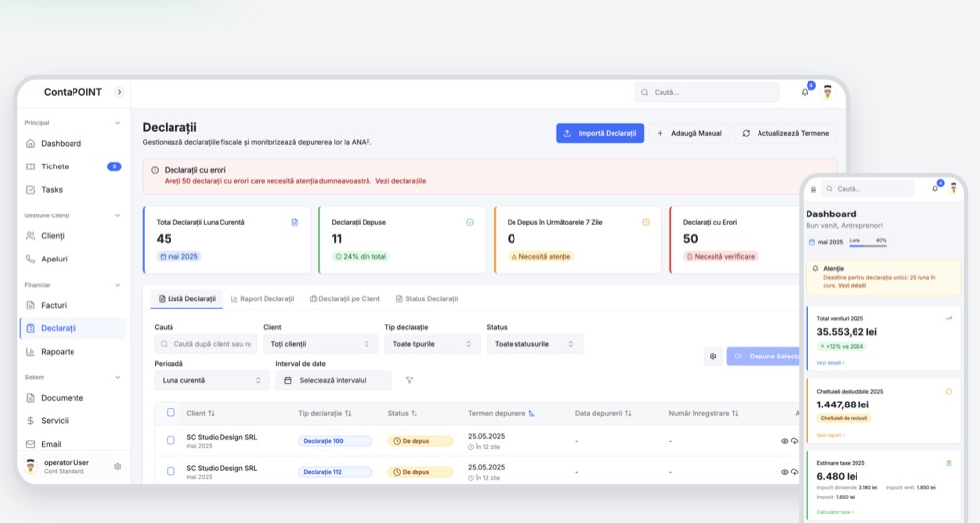Click the Rapoarte chart icon in sidebar
980x523 pixels.
pyautogui.click(x=30, y=352)
